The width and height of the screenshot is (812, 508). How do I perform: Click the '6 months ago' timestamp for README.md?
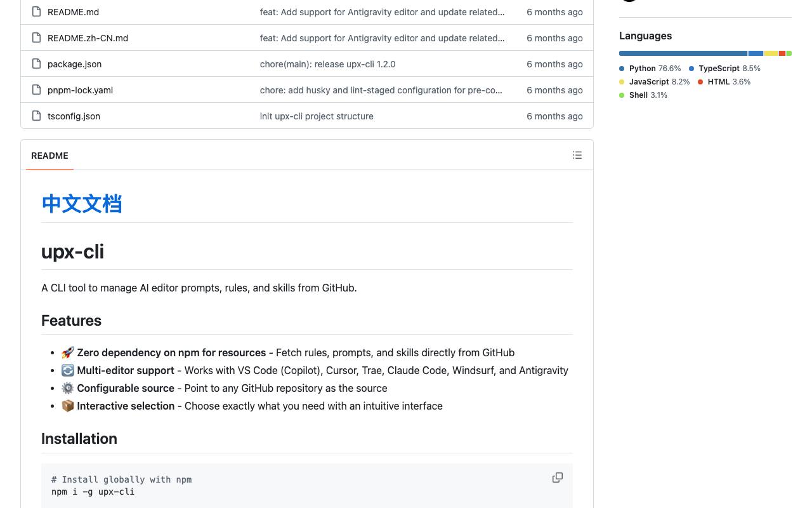pos(554,12)
